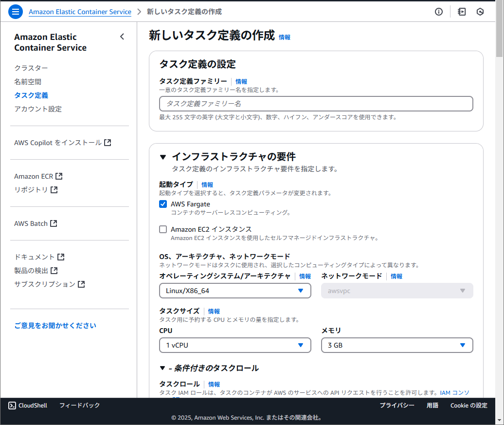The height and width of the screenshot is (425, 504).
Task: Click the info circle icon in header
Action: (439, 12)
